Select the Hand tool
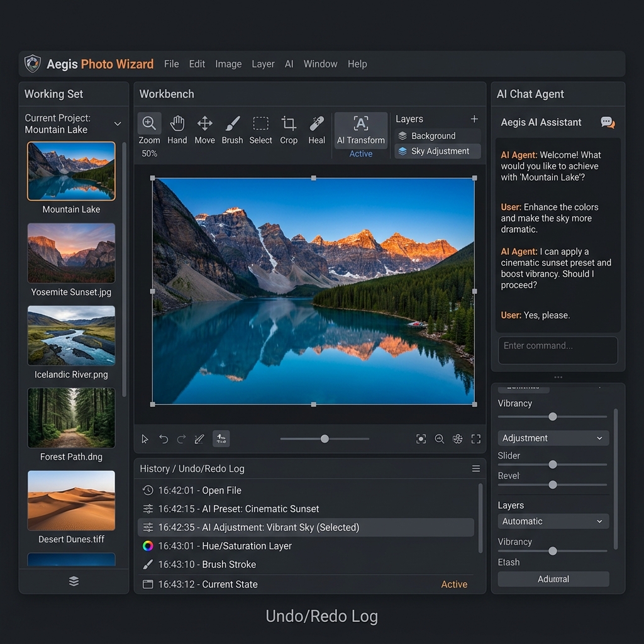 pyautogui.click(x=177, y=129)
